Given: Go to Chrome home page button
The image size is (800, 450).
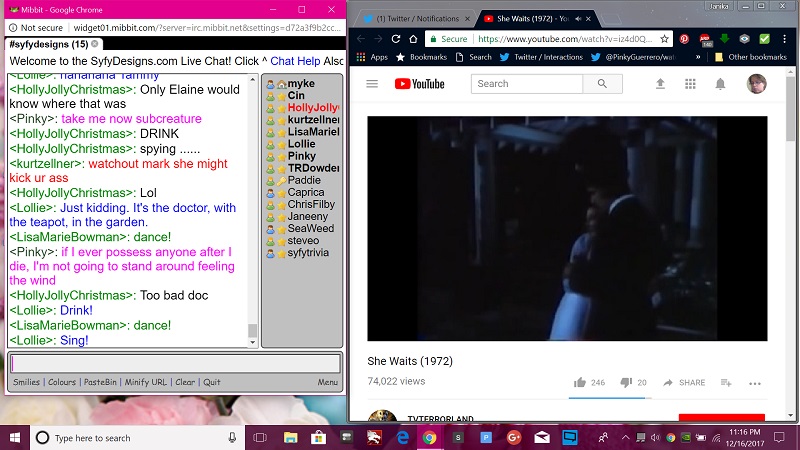Looking at the screenshot, I should pos(413,39).
